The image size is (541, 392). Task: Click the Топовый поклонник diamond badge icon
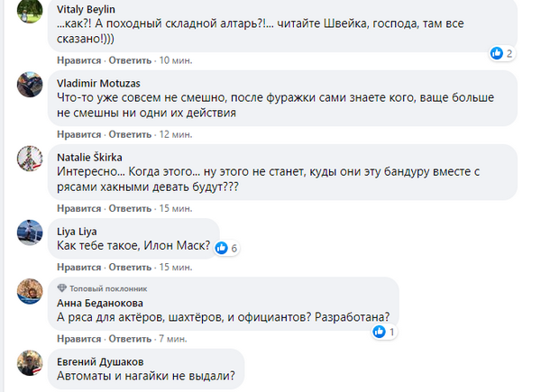(x=61, y=287)
